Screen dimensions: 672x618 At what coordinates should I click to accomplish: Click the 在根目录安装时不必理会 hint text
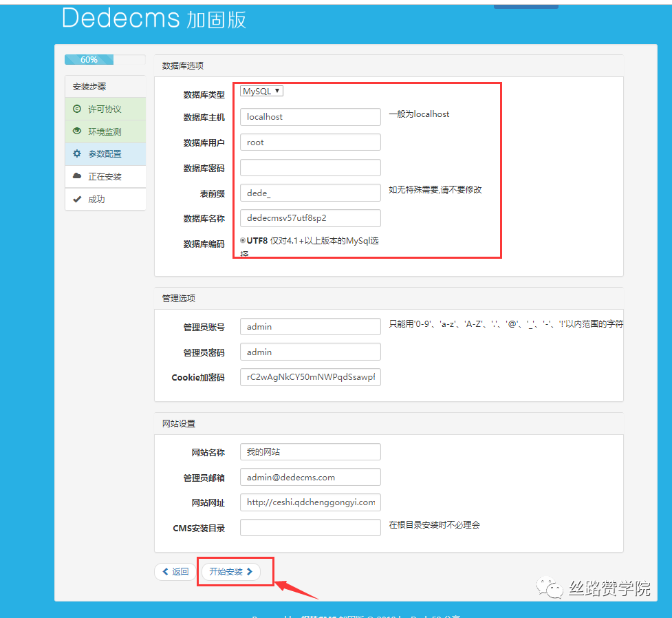(x=434, y=525)
